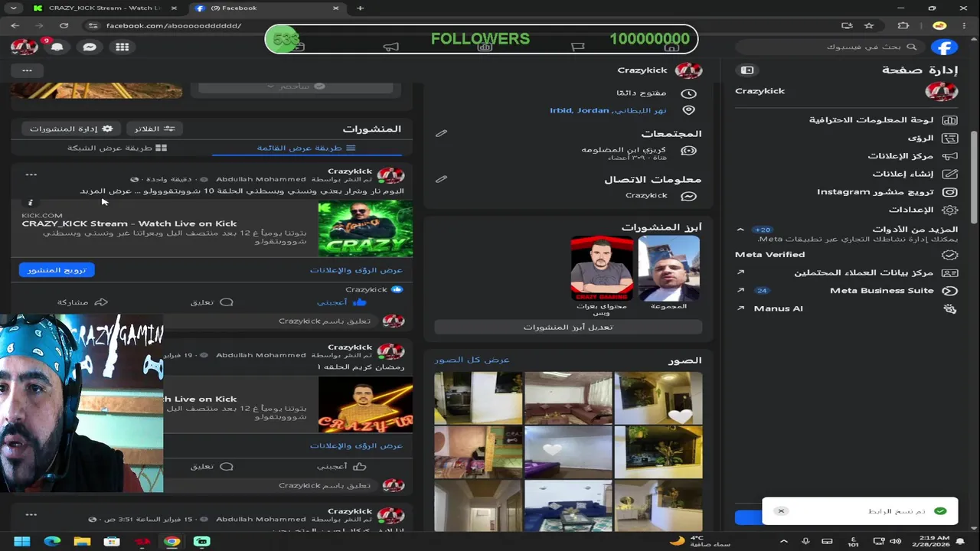Go back in Chrome browser

click(x=15, y=25)
